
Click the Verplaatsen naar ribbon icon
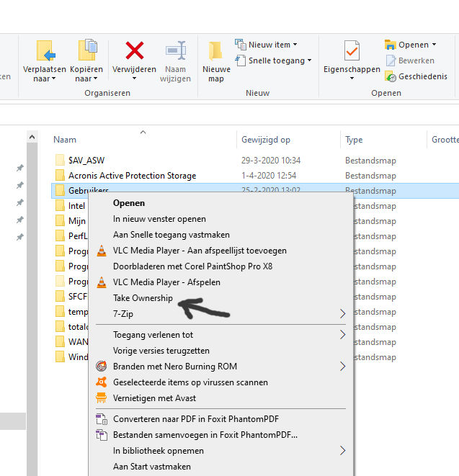[45, 52]
